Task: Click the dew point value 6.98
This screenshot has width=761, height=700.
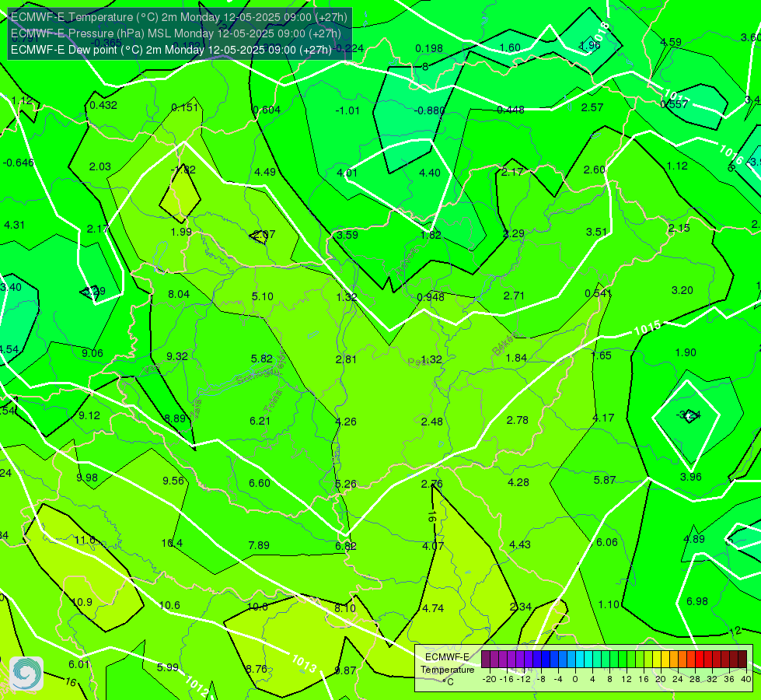Action: [x=697, y=601]
